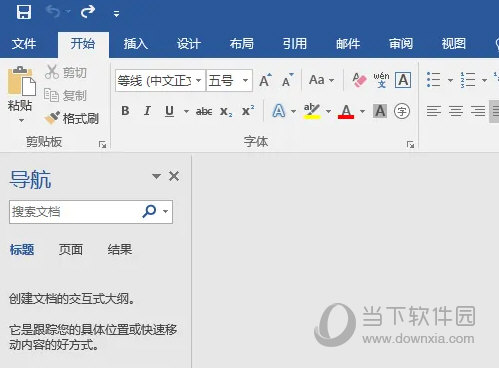Open bullet list style dropdown arrow
499x368 pixels.
(x=450, y=80)
